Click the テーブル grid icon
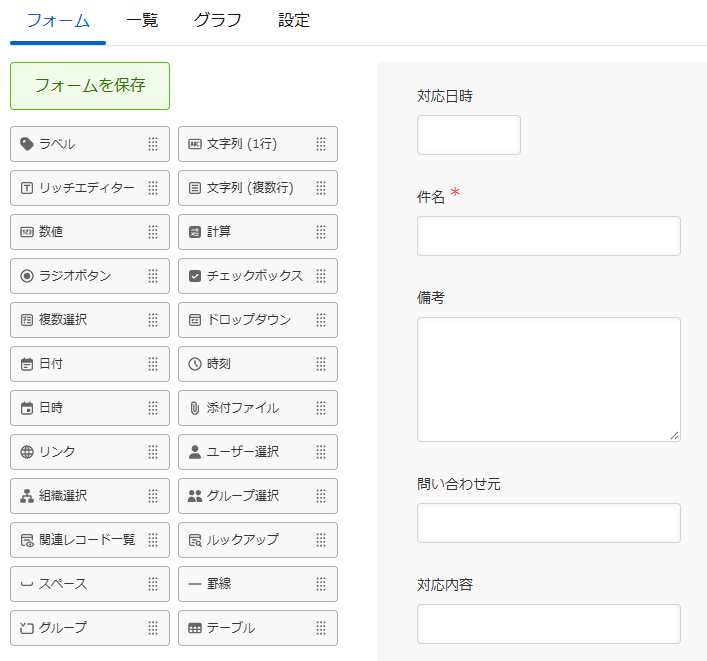 (195, 628)
